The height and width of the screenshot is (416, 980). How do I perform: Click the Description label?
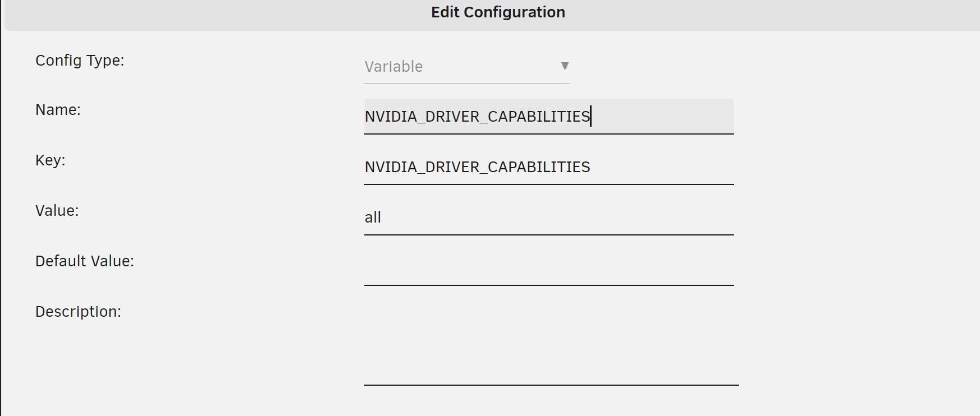pos(78,312)
